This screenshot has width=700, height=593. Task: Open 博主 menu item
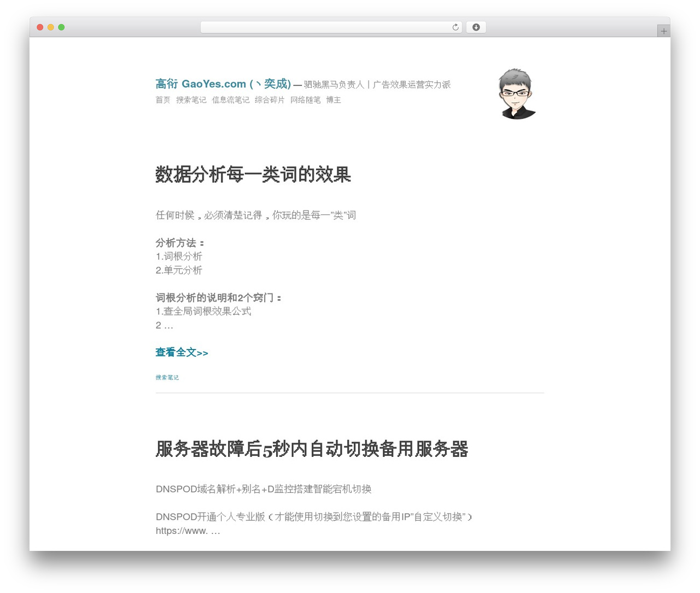tap(334, 100)
